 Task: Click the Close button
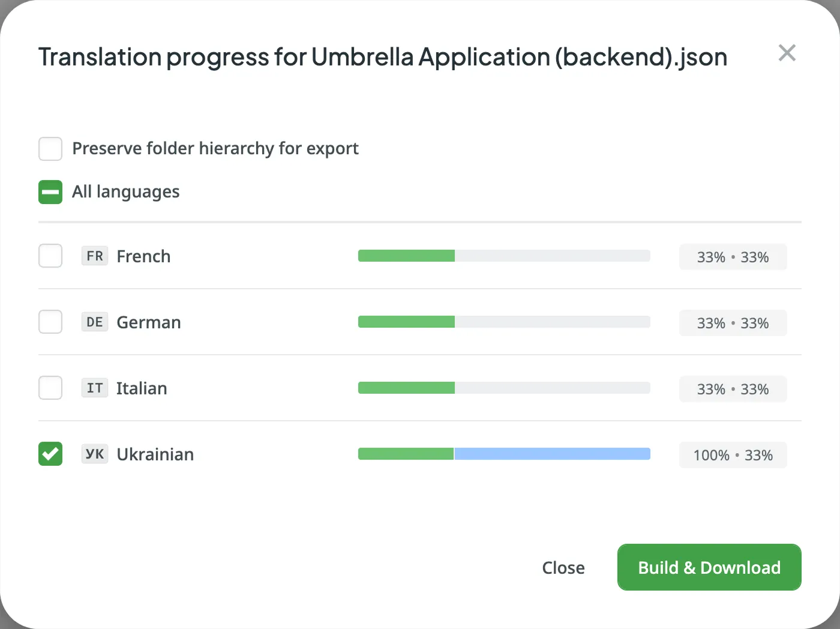(563, 567)
